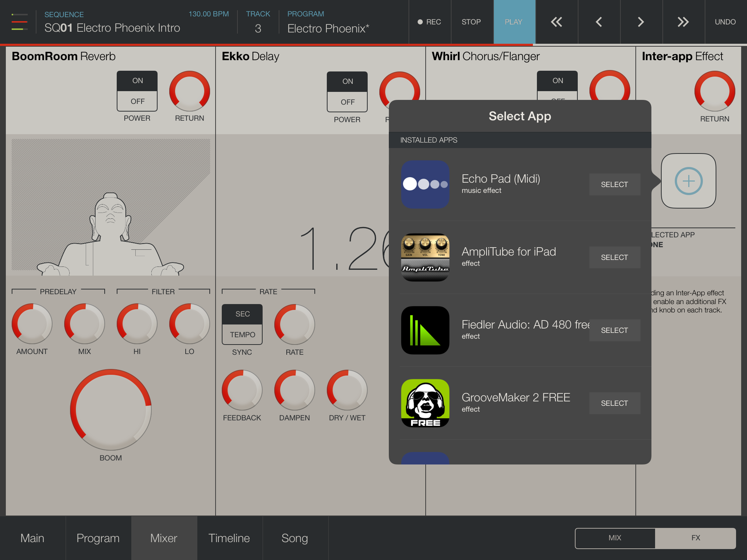
Task: Click the large BOOM knob
Action: [111, 410]
